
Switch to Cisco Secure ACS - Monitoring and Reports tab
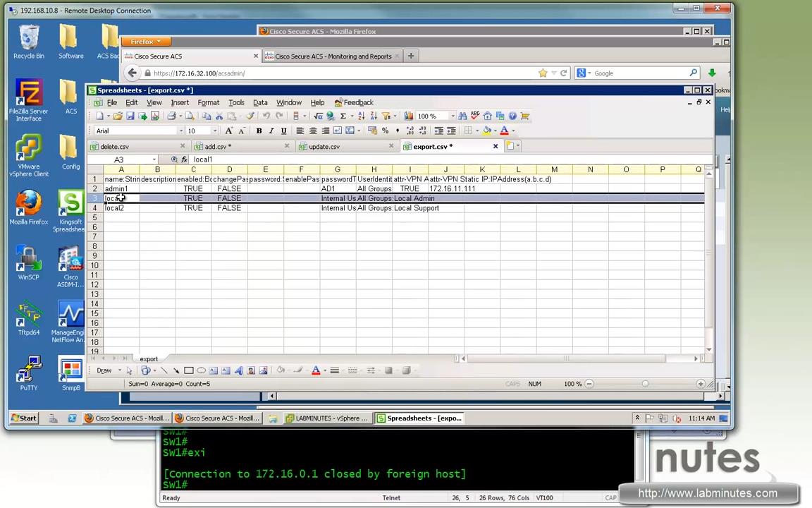tap(331, 56)
